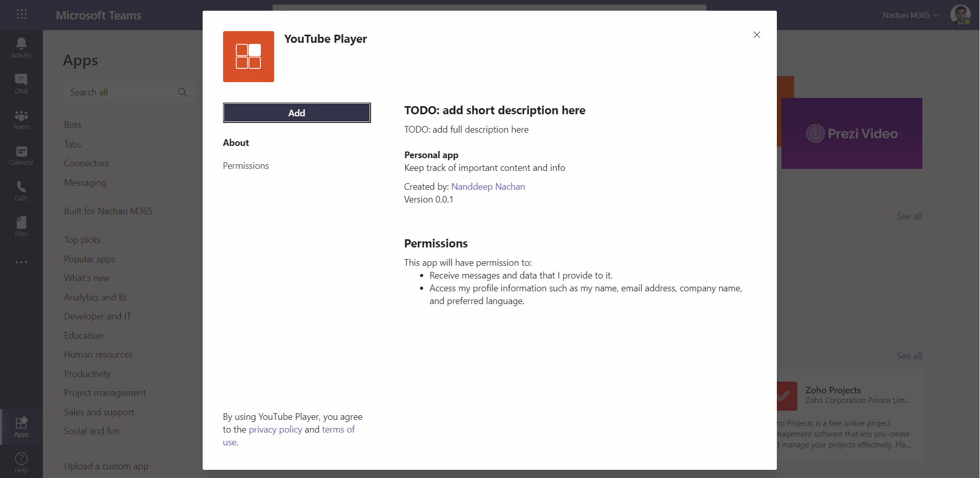Expand the Nachan M365 account dropdown
980x478 pixels.
tap(910, 15)
